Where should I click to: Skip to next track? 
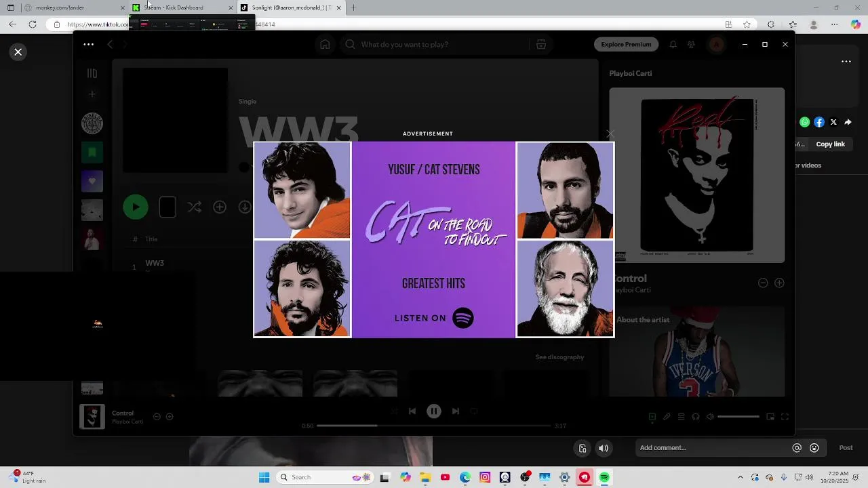tap(456, 411)
